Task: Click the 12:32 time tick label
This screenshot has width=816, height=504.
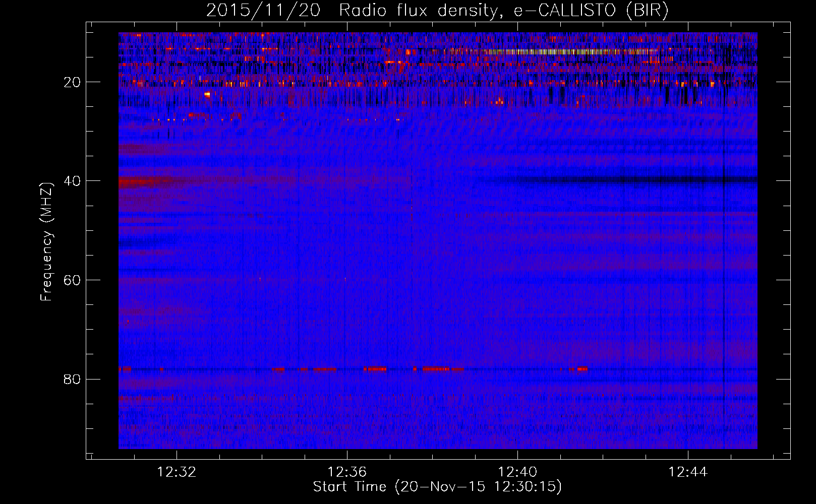Action: tap(177, 472)
